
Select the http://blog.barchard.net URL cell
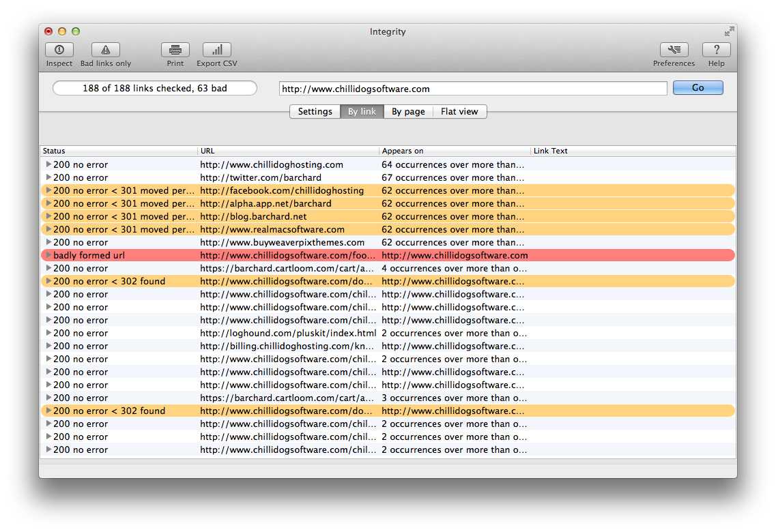click(x=253, y=217)
